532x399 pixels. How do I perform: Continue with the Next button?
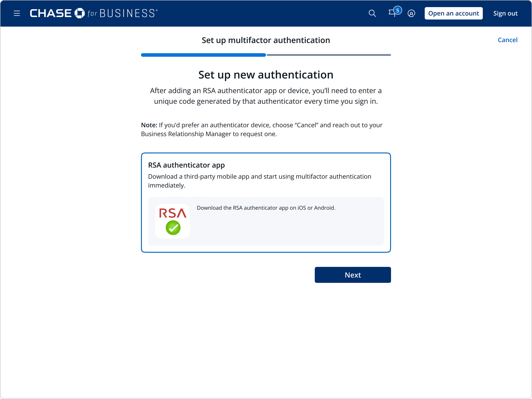pos(353,275)
